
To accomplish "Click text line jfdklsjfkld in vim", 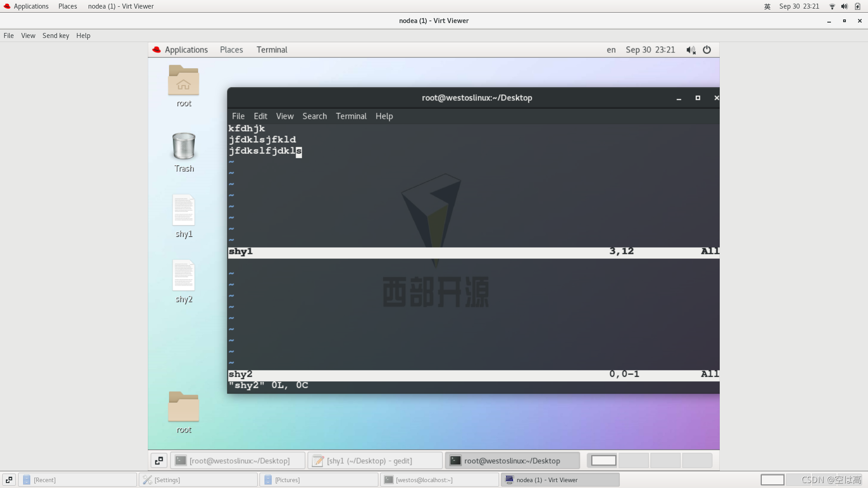I will [x=262, y=140].
